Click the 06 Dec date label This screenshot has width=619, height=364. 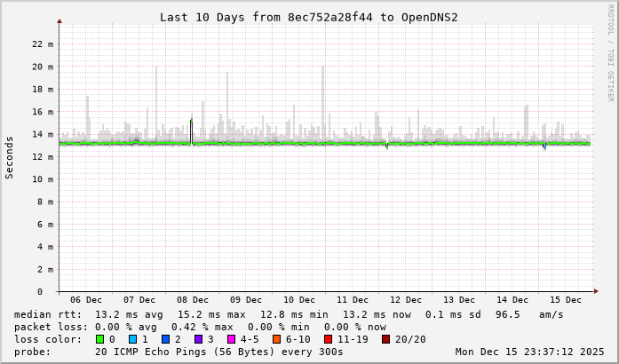pos(86,300)
